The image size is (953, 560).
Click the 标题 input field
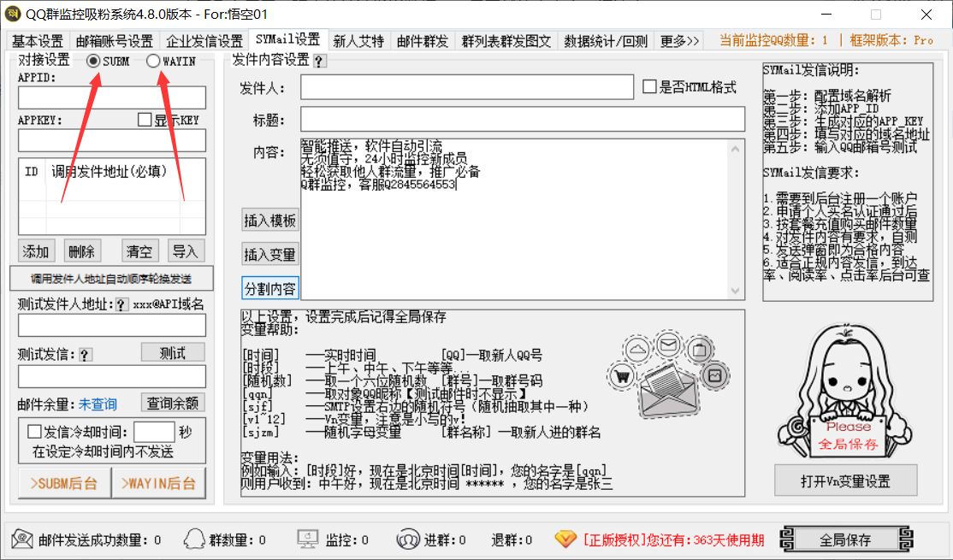click(x=523, y=119)
